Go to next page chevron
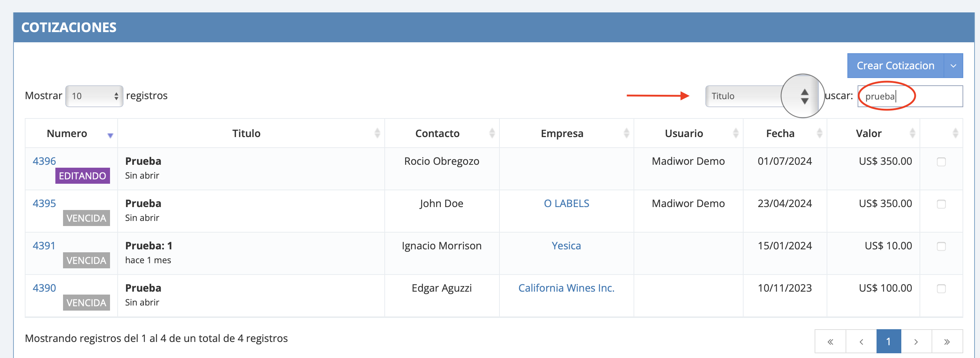The width and height of the screenshot is (980, 358). point(916,342)
